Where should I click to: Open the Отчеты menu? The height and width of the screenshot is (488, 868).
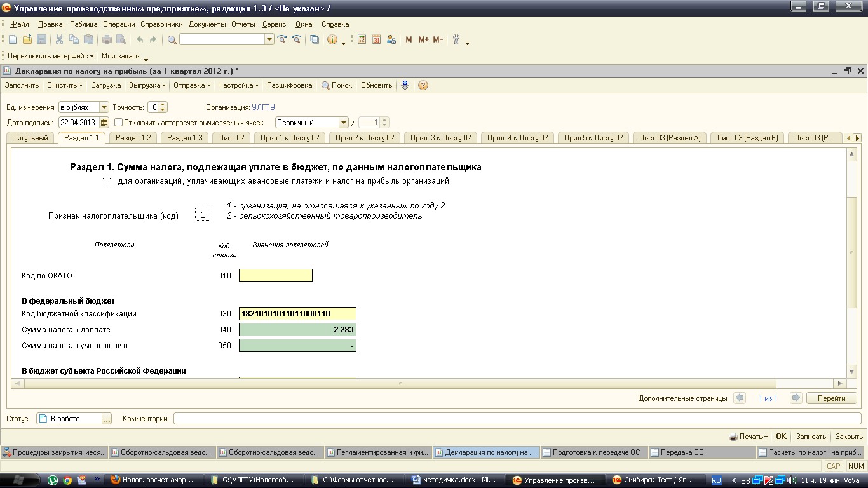[x=243, y=24]
